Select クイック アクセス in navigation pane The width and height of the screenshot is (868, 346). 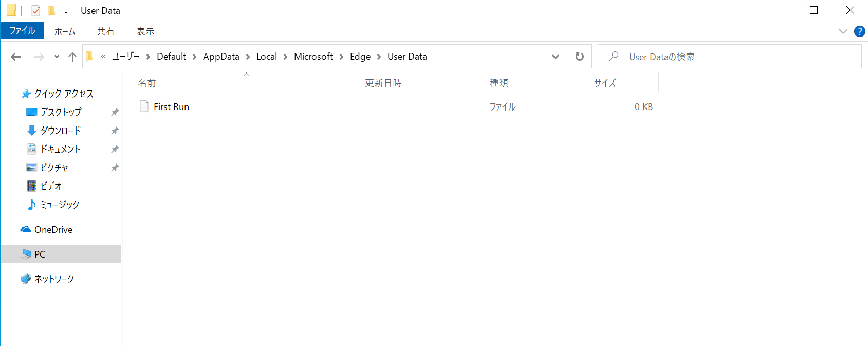(64, 94)
